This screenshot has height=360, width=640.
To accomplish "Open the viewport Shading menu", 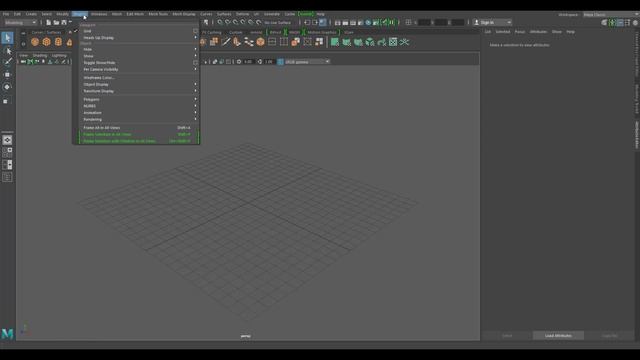I will [x=40, y=55].
